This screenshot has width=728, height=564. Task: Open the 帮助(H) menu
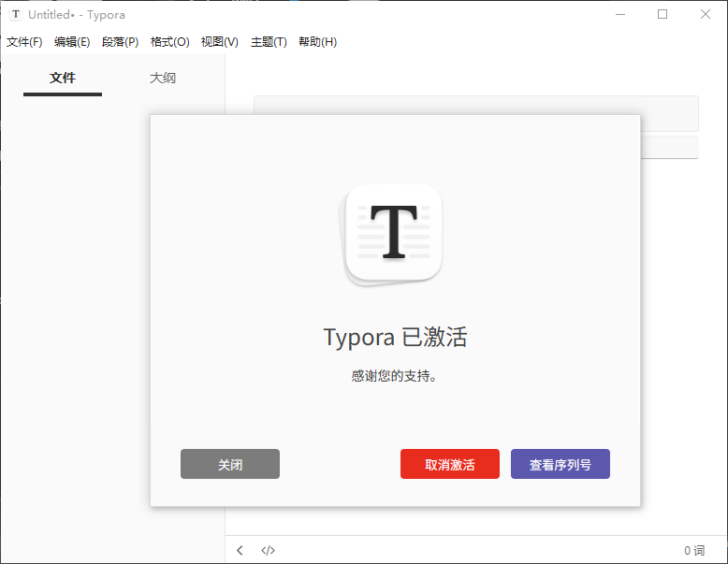[x=317, y=42]
